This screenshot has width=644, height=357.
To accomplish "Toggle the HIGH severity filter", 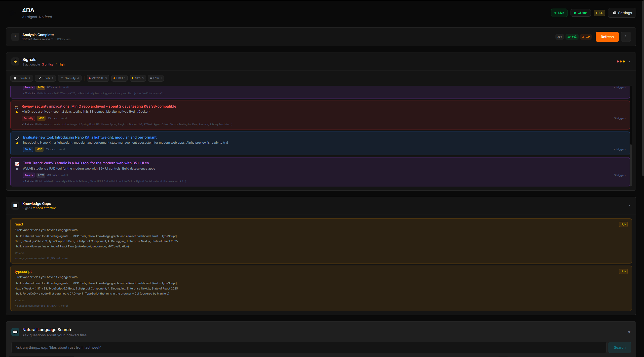I will tap(119, 78).
